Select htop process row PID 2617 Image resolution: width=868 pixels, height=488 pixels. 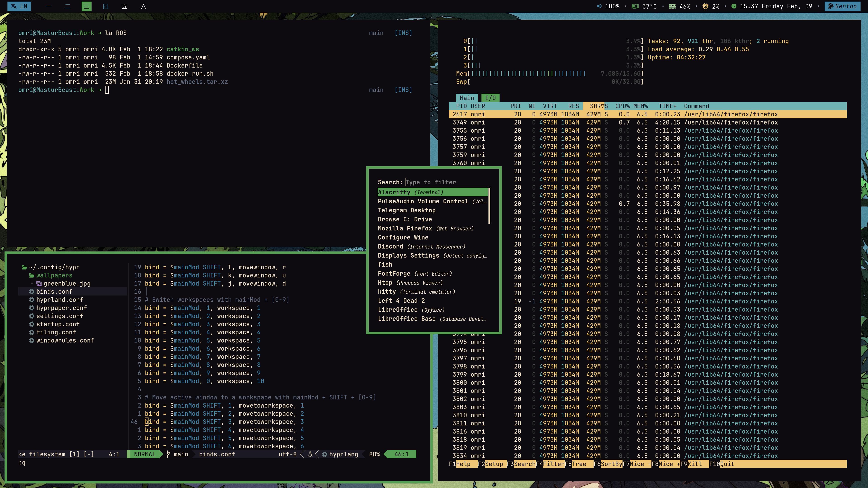tap(648, 114)
